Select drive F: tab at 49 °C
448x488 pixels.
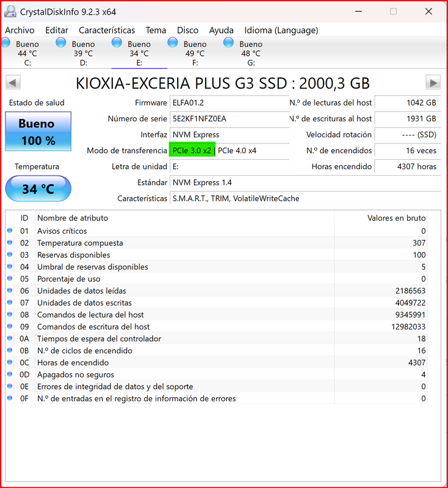[x=195, y=53]
